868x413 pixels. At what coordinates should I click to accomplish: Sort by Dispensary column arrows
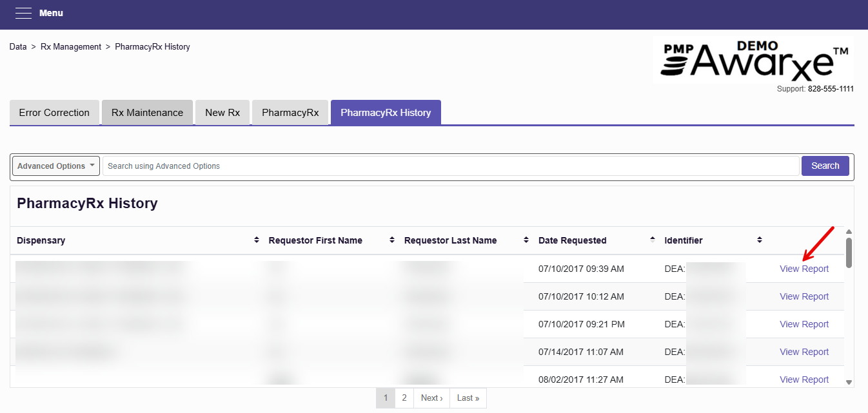[x=257, y=240]
